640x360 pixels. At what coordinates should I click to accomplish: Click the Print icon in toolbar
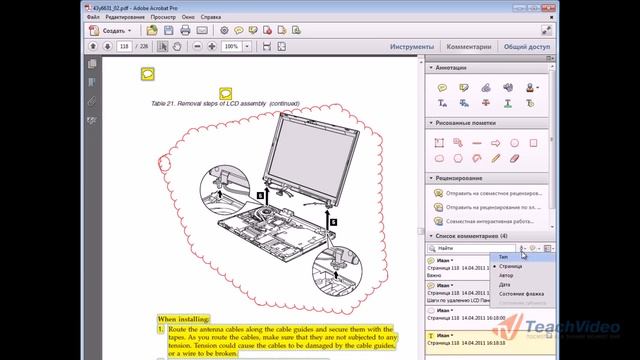coord(185,30)
